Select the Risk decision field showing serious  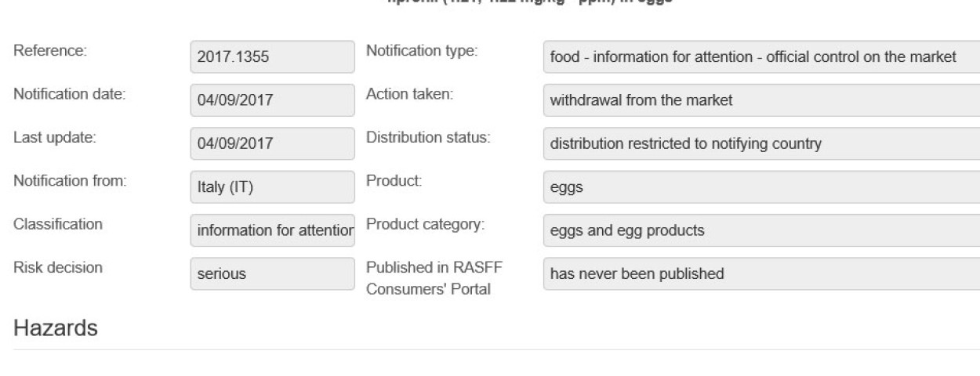[272, 275]
